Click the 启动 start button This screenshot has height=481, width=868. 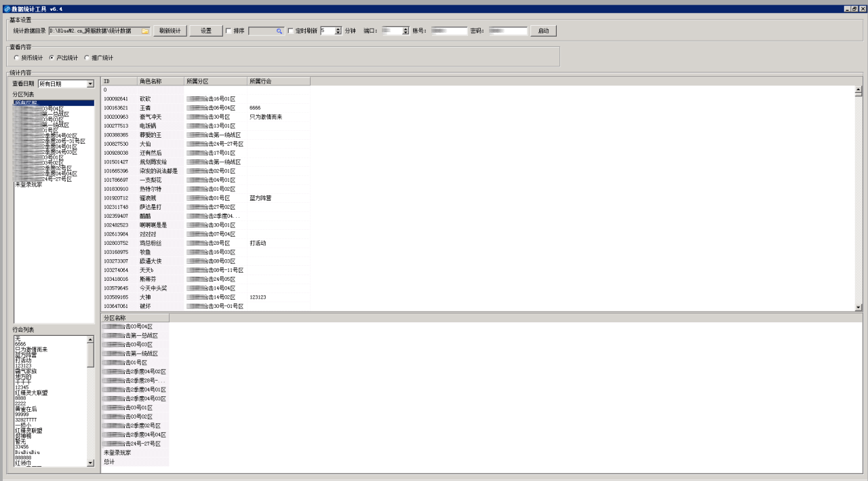click(x=543, y=31)
